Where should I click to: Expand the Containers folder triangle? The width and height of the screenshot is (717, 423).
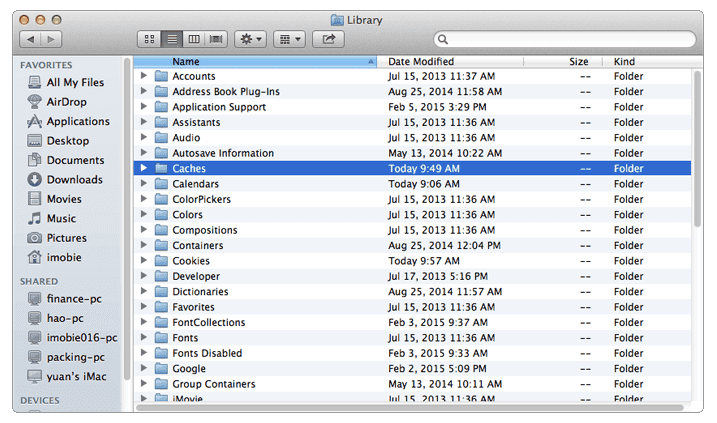144,245
